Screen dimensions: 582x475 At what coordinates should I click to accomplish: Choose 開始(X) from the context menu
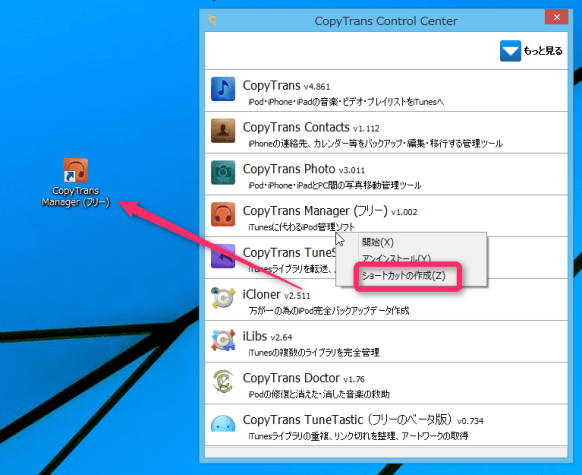click(x=377, y=242)
